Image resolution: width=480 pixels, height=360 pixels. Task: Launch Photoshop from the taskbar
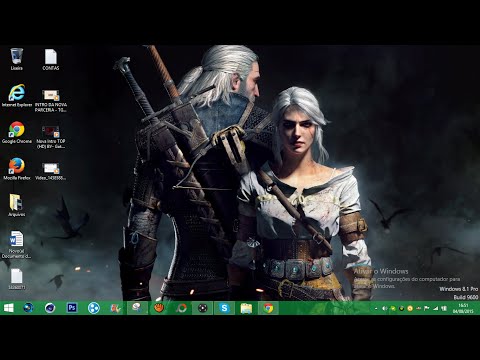(72, 308)
